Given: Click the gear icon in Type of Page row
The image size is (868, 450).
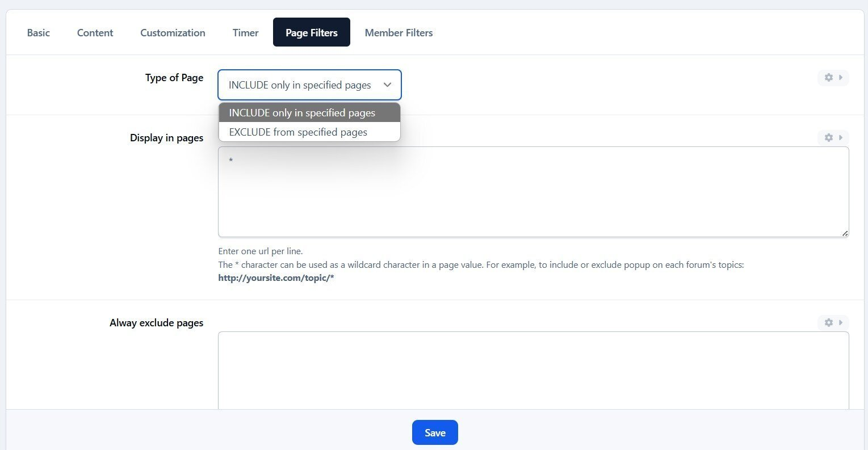Looking at the screenshot, I should 828,77.
